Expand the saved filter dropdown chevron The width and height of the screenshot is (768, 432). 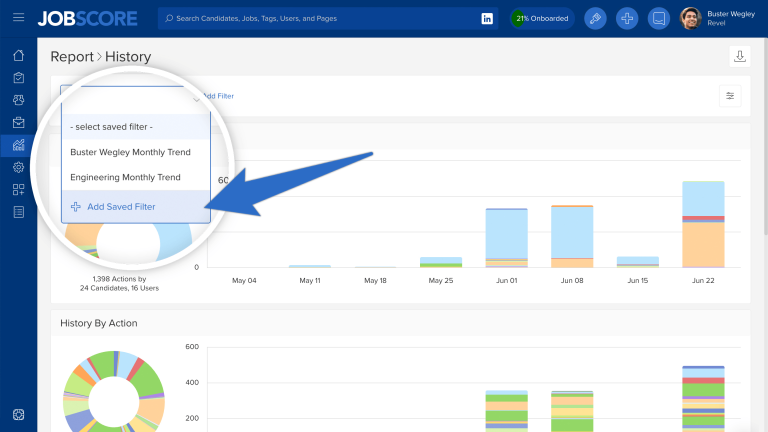(196, 100)
